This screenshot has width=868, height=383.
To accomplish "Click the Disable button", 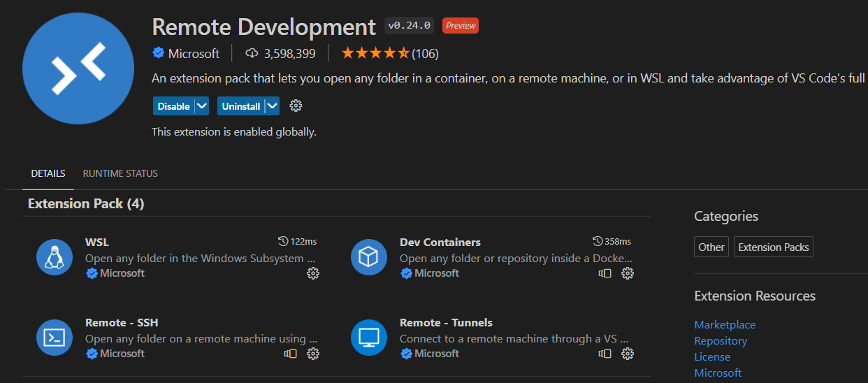I will pos(173,106).
